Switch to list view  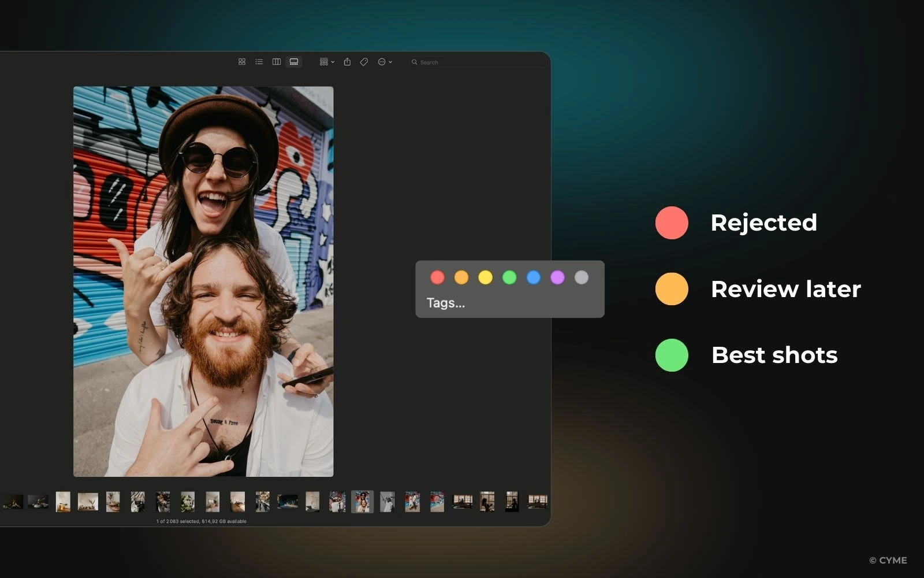point(259,62)
